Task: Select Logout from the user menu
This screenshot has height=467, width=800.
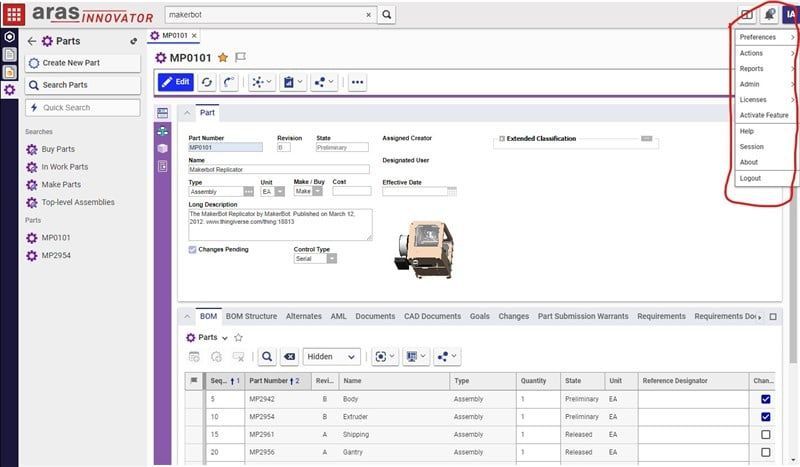Action: coord(750,178)
